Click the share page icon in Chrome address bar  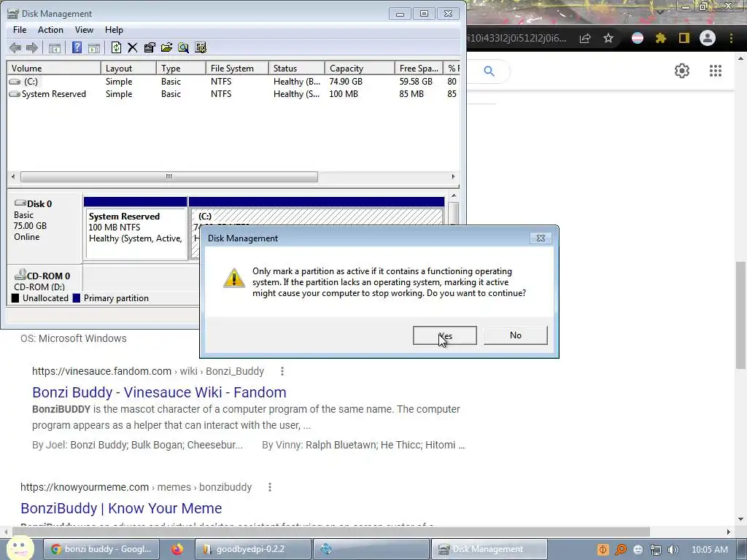[585, 38]
